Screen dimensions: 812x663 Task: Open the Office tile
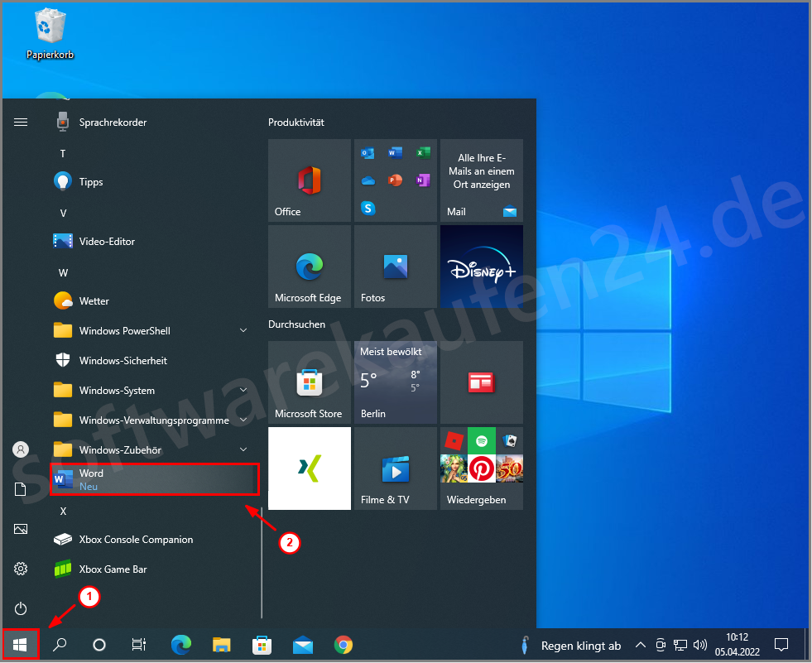(x=310, y=180)
